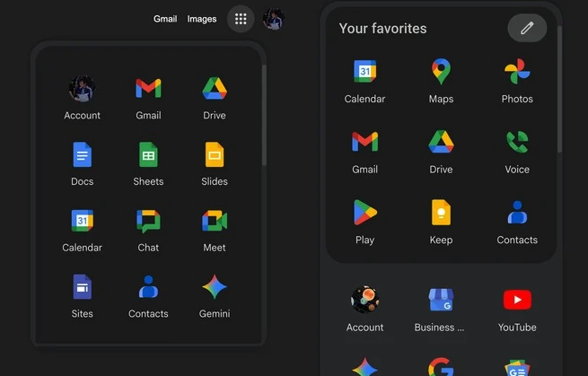Open the Images link in top bar

(x=202, y=19)
